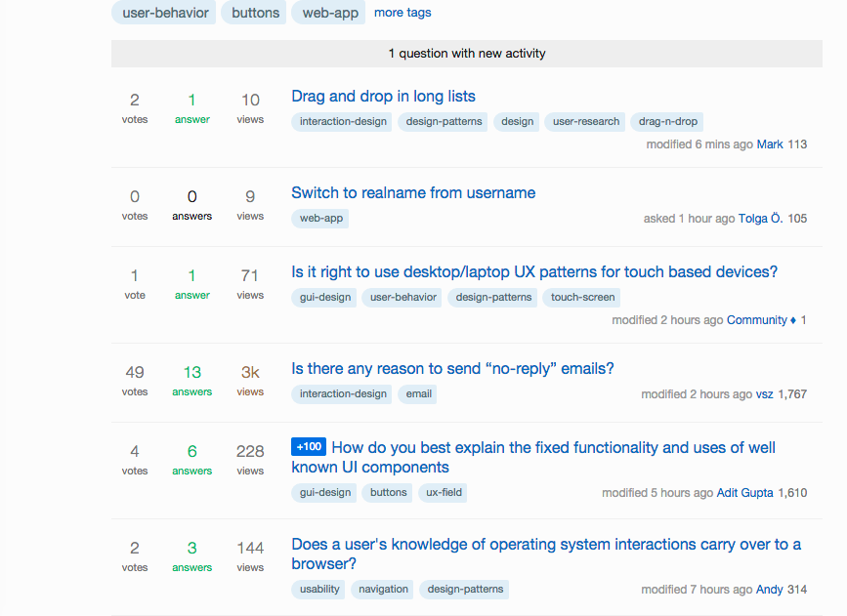The image size is (847, 616).
Task: Click the 'more tags' link
Action: (402, 13)
